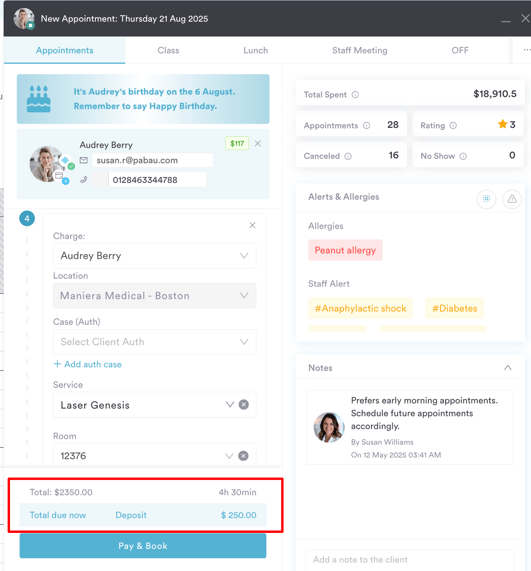Switch to the Class tab

tap(168, 51)
